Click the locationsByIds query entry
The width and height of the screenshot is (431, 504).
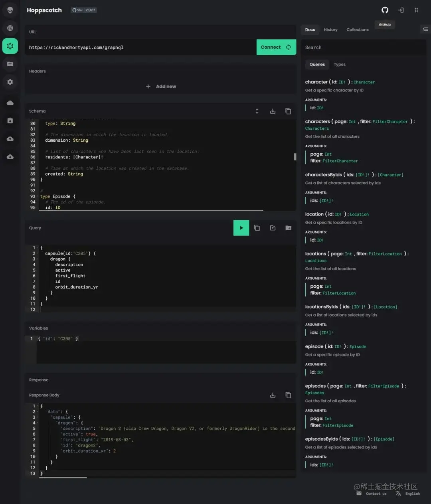click(322, 307)
